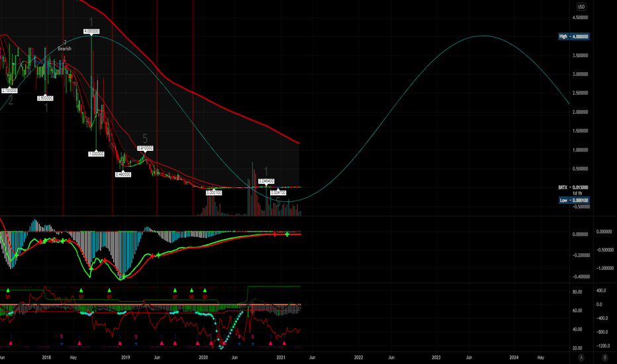Click the Low 0.000100 price axis label
The image size is (617, 364).
(574, 201)
